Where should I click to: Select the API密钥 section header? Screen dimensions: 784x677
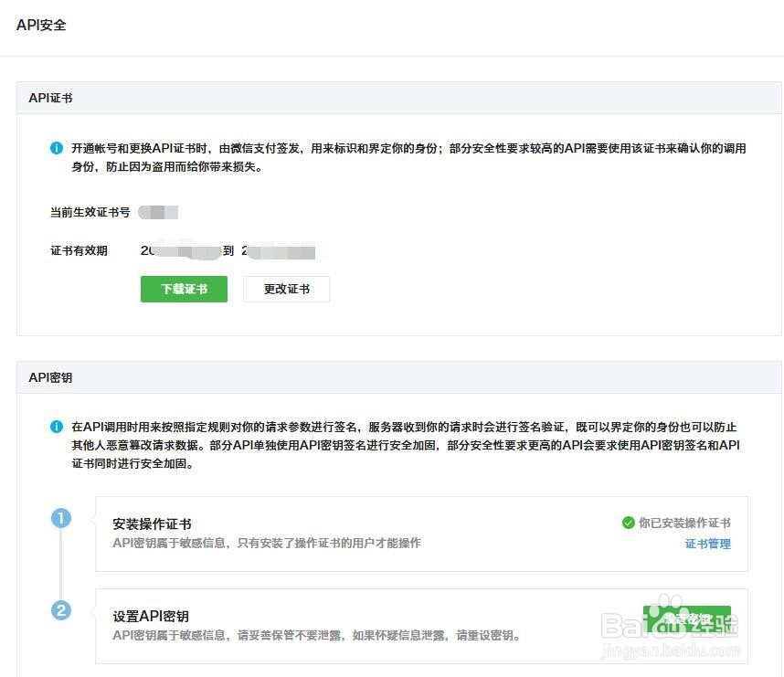click(50, 376)
